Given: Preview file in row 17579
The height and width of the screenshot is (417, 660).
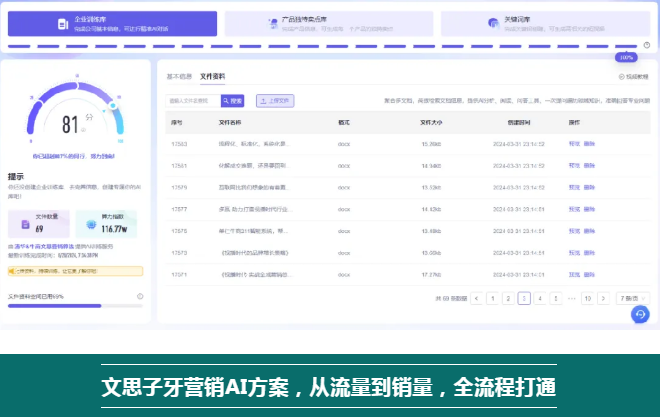Looking at the screenshot, I should pyautogui.click(x=574, y=188).
